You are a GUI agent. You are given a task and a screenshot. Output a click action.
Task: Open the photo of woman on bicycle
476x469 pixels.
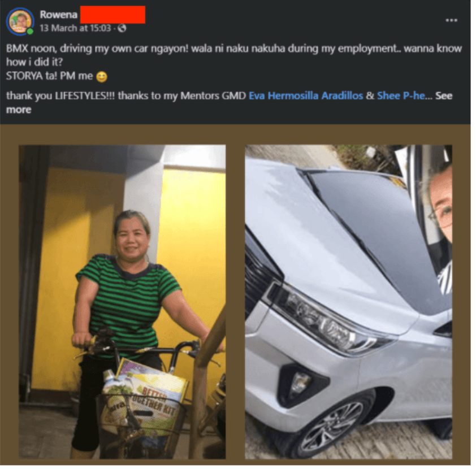122,302
